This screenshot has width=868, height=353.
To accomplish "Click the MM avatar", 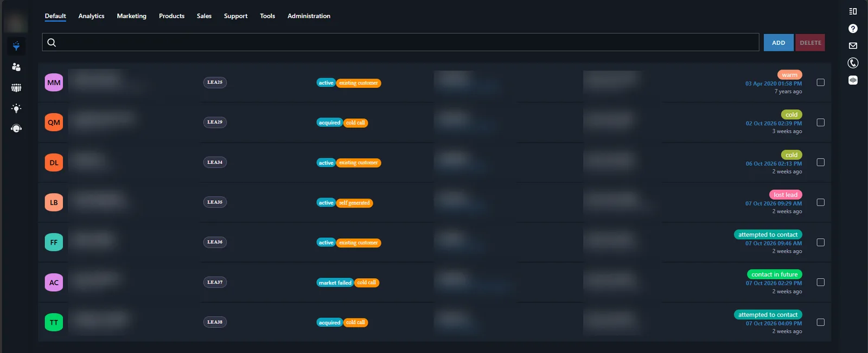I will pos(54,82).
